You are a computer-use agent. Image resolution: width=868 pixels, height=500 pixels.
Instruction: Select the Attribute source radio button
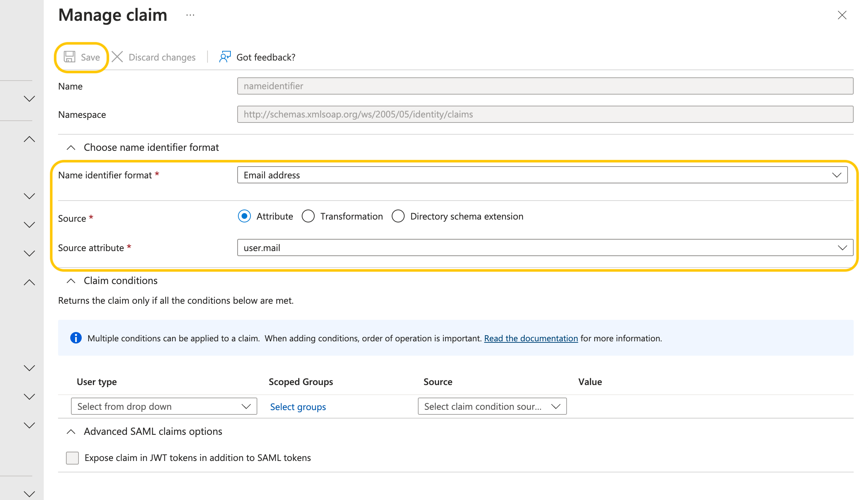pyautogui.click(x=244, y=216)
